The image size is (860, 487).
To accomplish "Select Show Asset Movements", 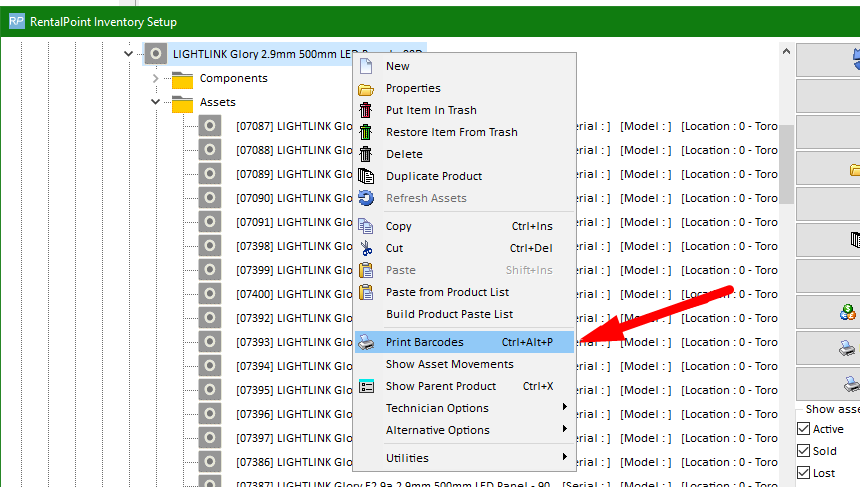I will click(465, 364).
